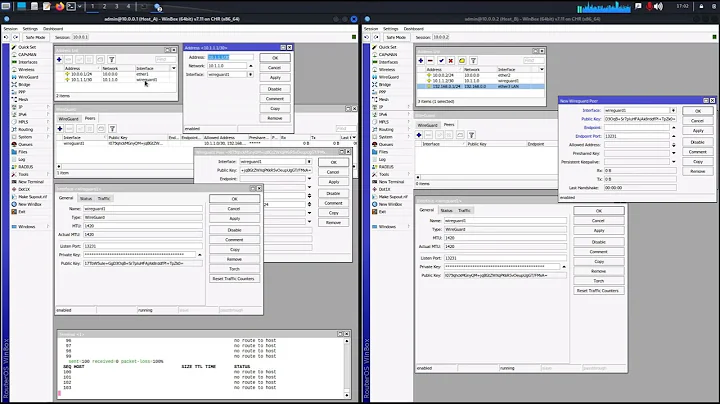This screenshot has height=404, width=720.
Task: Click Reset Traffic Counters in Host_B interface dialog
Action: 598,291
